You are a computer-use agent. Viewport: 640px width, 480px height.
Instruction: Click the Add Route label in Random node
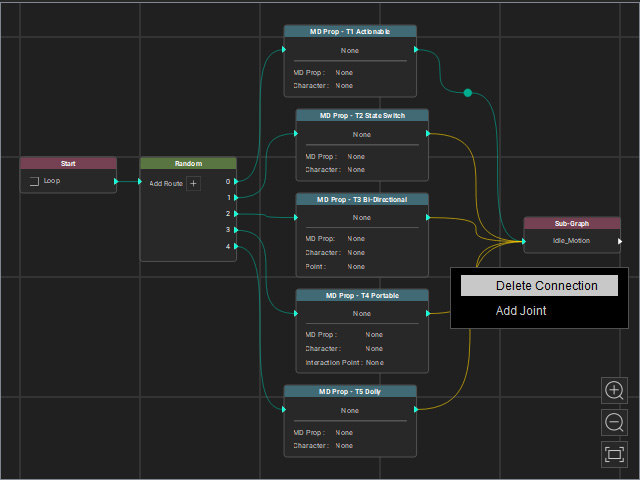(x=166, y=184)
